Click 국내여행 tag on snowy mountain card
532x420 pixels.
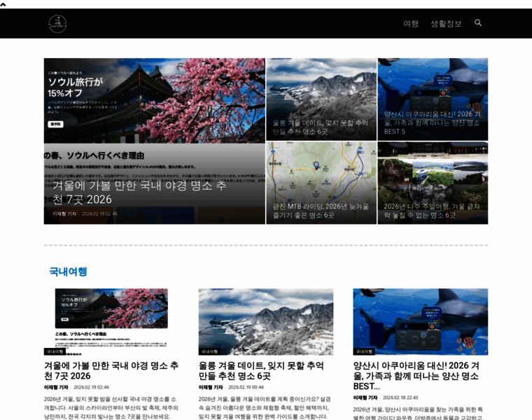point(209,351)
